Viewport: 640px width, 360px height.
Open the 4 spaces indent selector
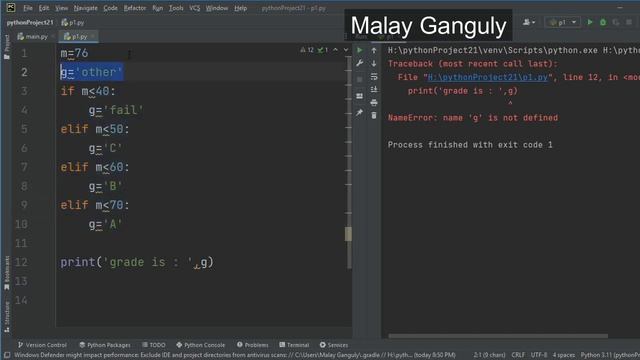point(564,355)
